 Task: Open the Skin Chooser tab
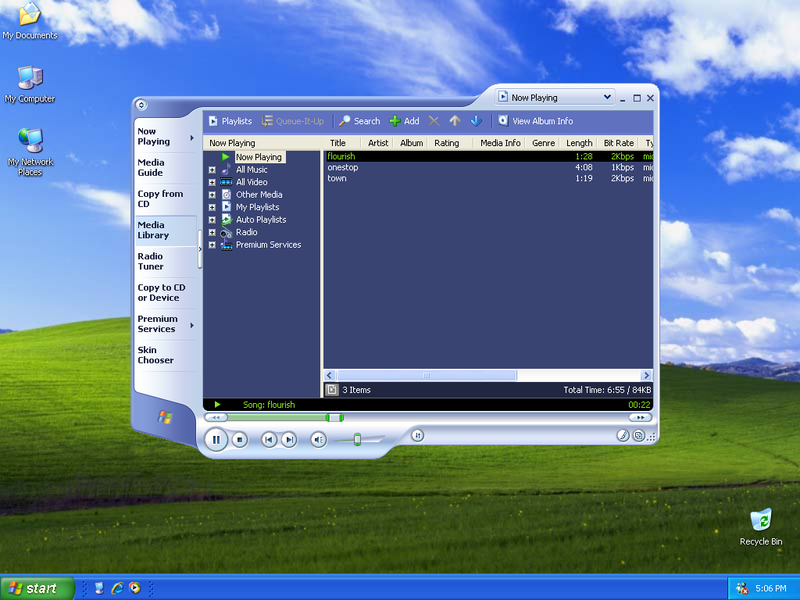point(166,355)
